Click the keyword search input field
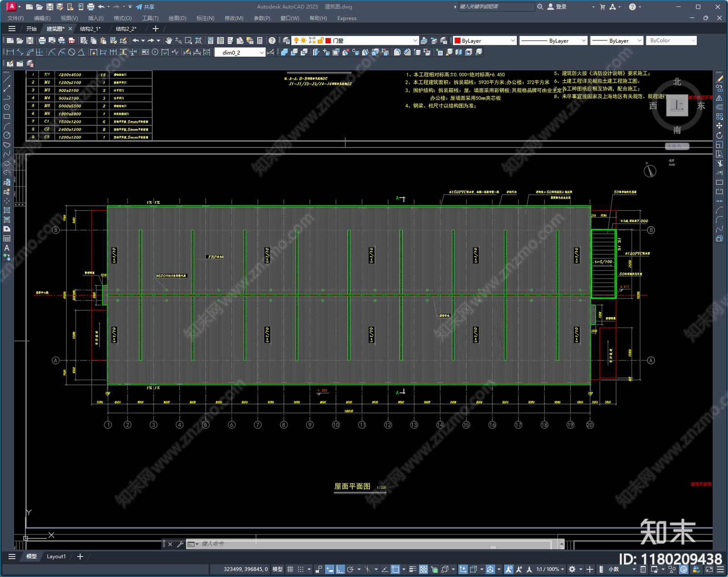 pyautogui.click(x=496, y=7)
